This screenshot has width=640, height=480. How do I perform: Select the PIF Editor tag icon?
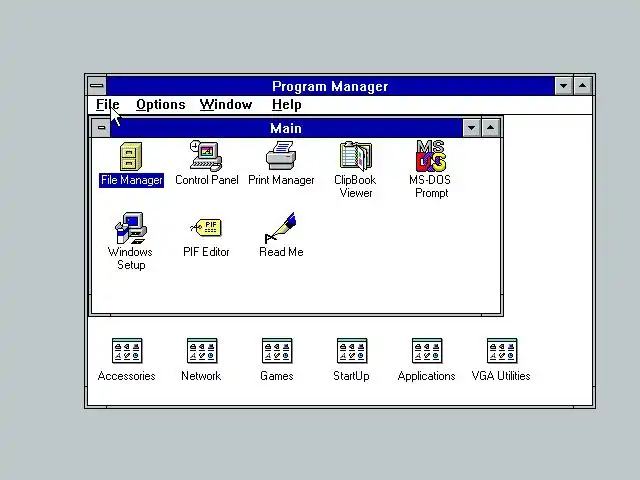tap(206, 227)
